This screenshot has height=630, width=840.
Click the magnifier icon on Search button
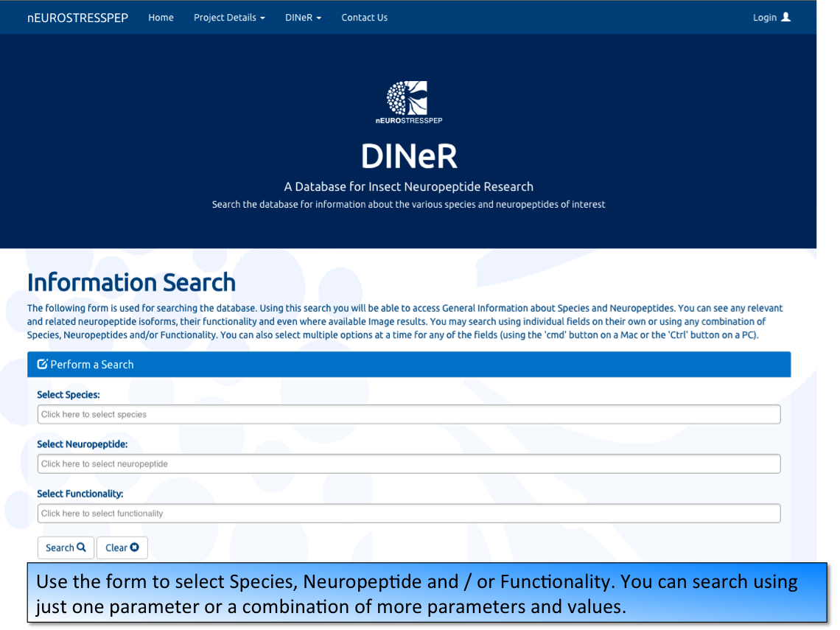[82, 547]
